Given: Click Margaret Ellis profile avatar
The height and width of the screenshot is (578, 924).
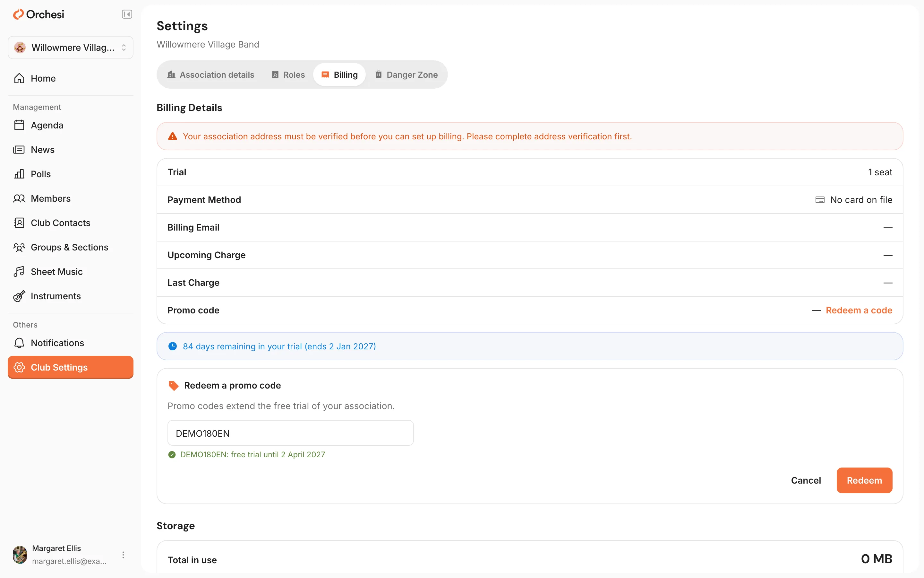Looking at the screenshot, I should pos(20,555).
